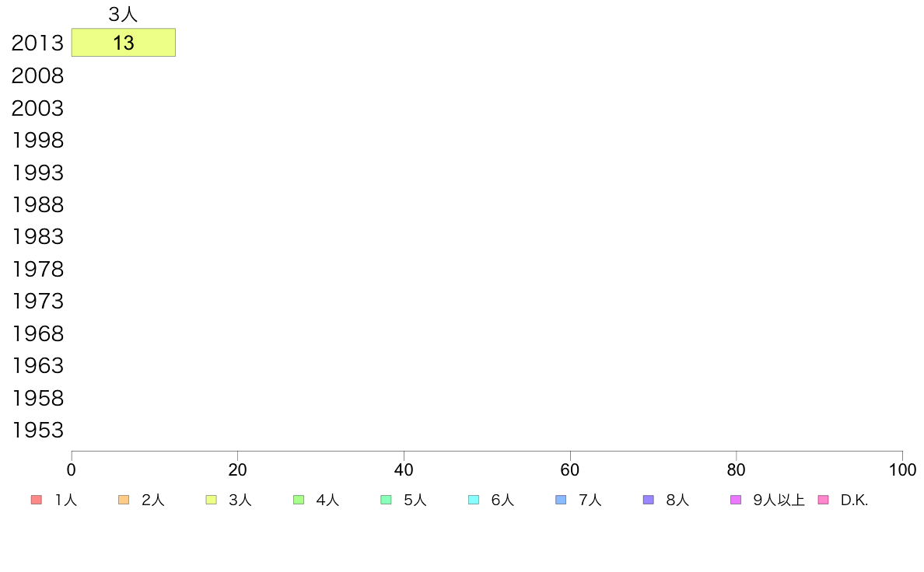Select the 4人 green legend swatch

pyautogui.click(x=299, y=500)
